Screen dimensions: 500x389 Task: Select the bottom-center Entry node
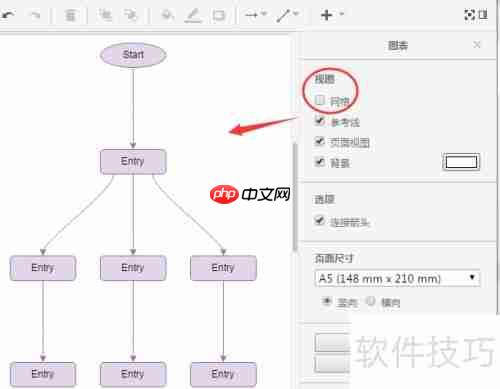133,374
